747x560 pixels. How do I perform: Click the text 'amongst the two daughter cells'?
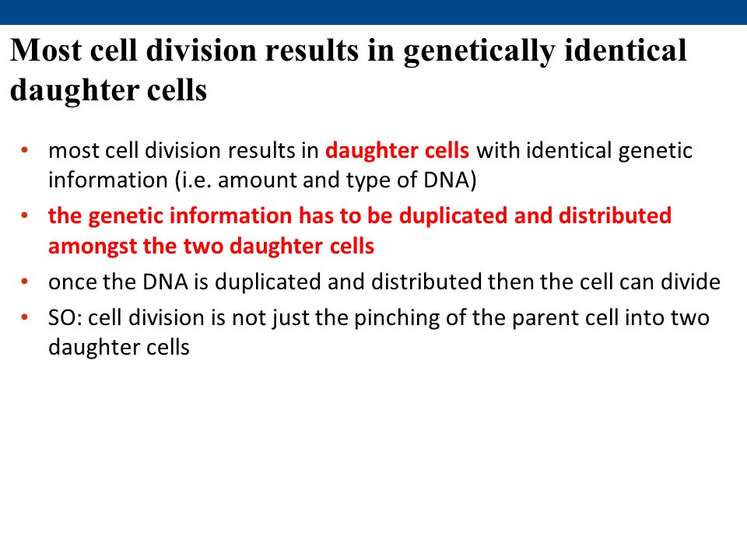pyautogui.click(x=211, y=247)
